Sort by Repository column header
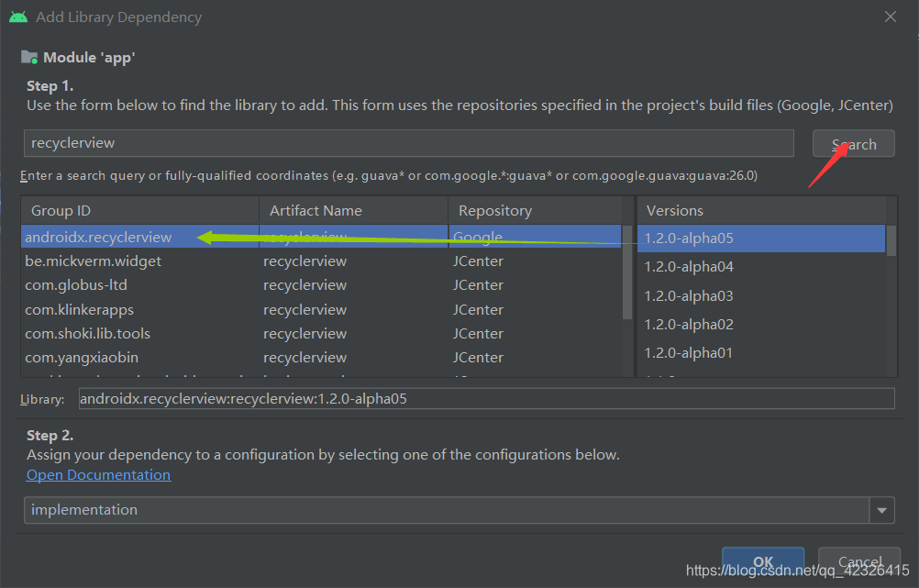 [535, 210]
